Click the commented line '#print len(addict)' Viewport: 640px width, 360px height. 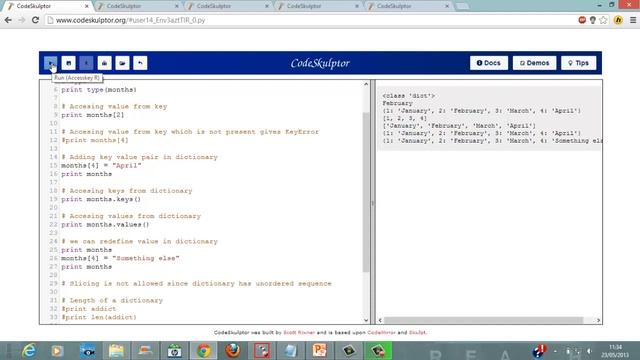tap(99, 317)
